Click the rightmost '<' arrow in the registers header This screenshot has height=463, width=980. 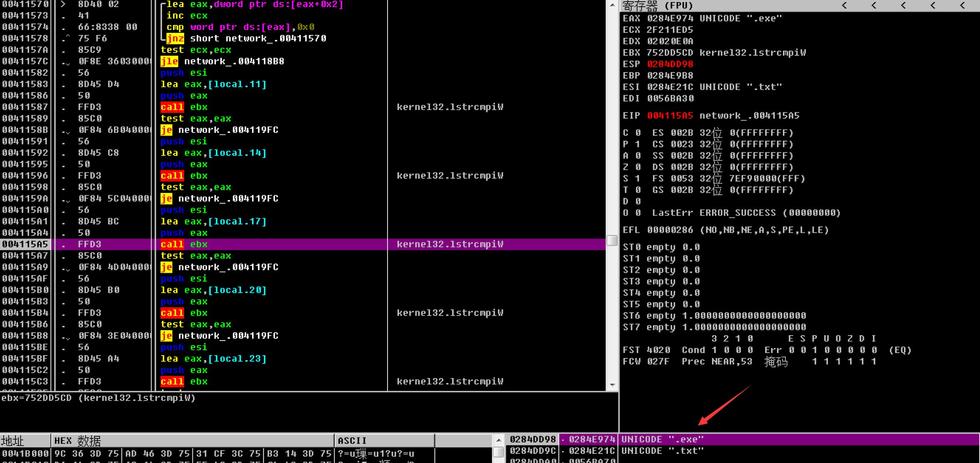(962, 5)
